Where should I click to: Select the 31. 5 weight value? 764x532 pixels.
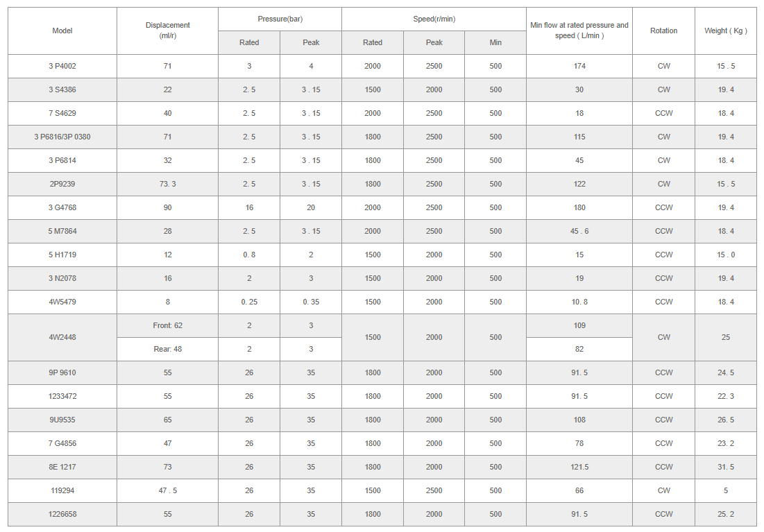tap(725, 467)
